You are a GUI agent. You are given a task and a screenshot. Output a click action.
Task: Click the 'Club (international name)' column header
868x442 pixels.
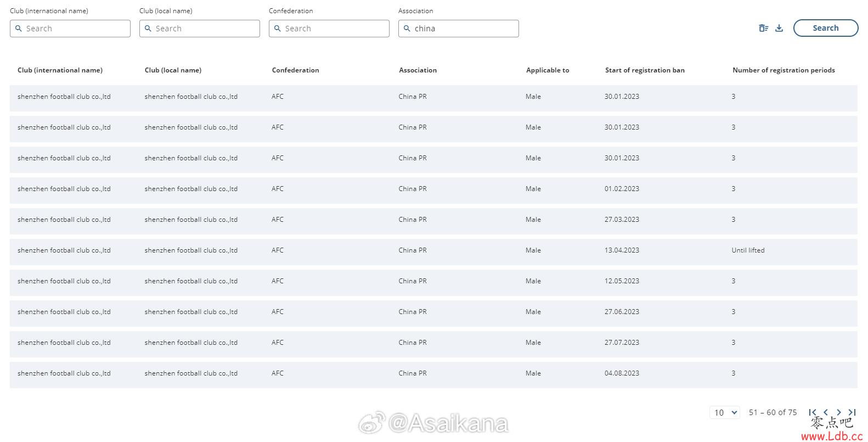(x=60, y=70)
